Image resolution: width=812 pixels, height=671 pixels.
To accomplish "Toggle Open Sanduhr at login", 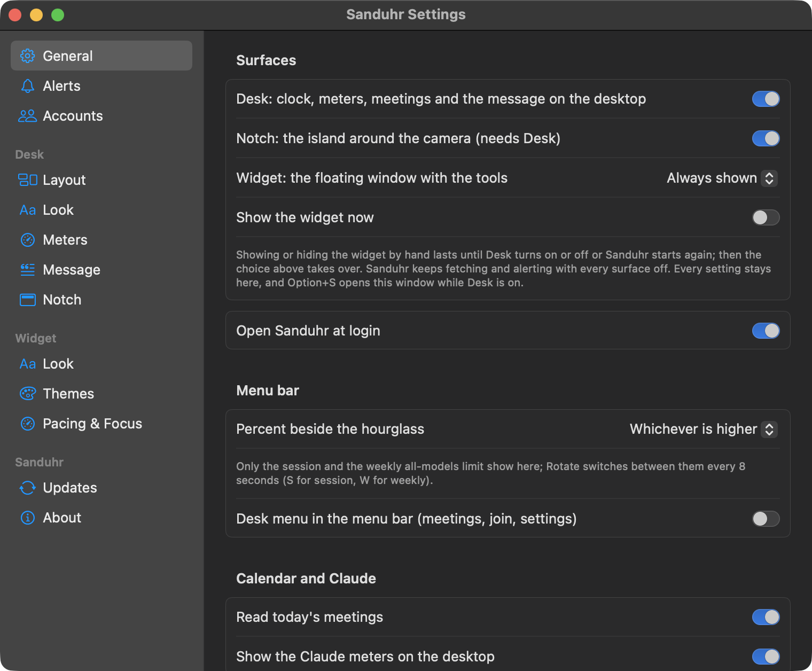I will coord(766,331).
